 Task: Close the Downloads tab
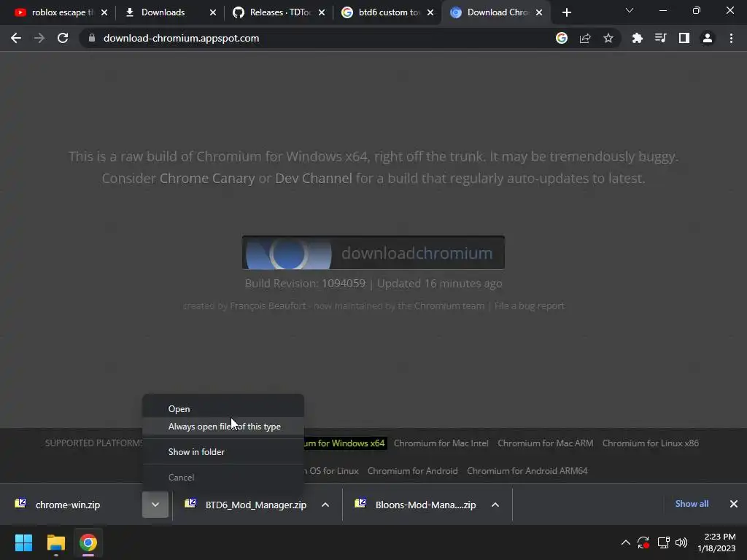coord(213,13)
